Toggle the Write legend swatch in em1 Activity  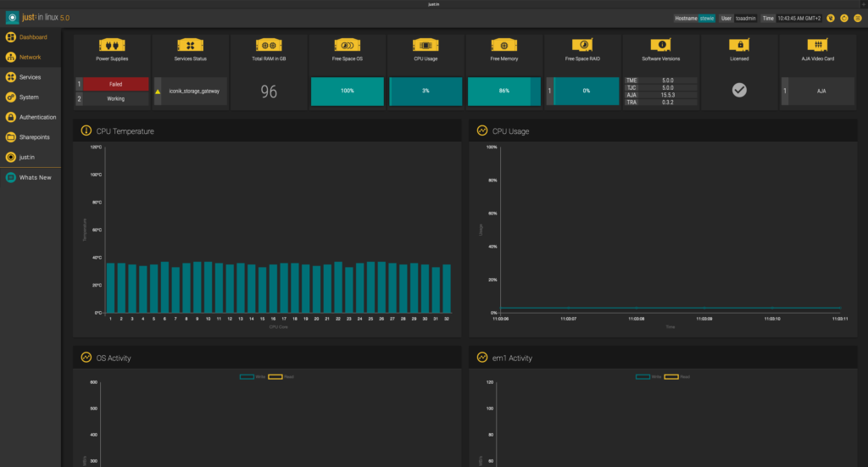click(x=643, y=377)
